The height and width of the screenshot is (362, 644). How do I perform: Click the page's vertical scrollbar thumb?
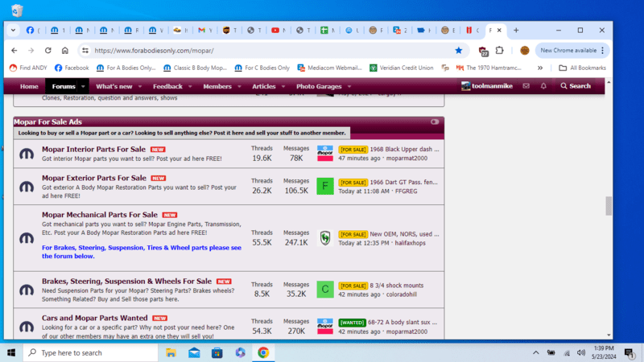(609, 206)
